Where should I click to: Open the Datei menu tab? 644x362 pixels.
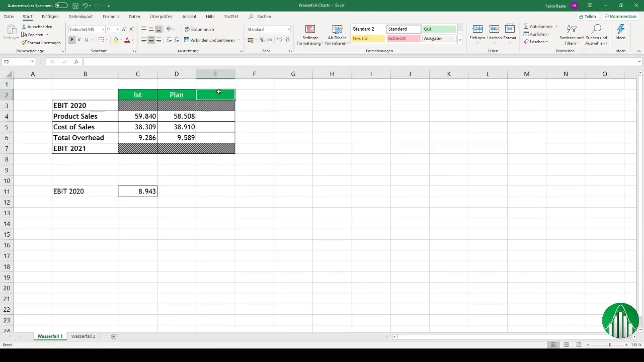pyautogui.click(x=9, y=17)
